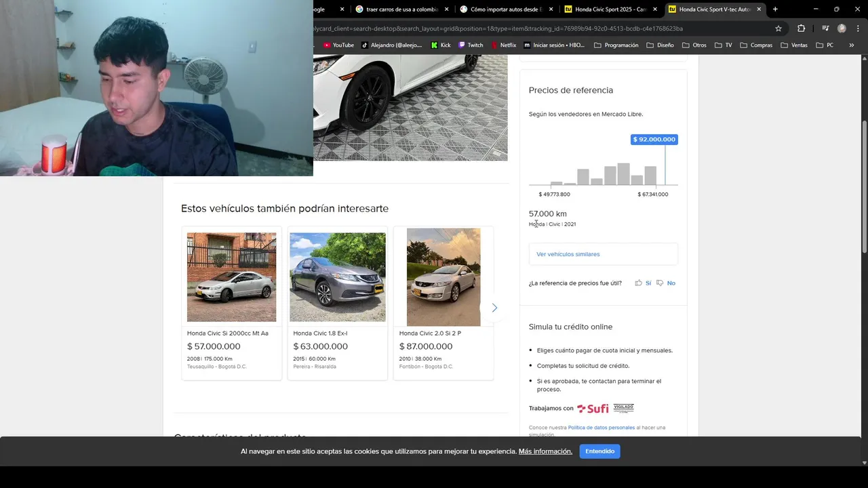Image resolution: width=868 pixels, height=488 pixels.
Task: Open Honda Civic Si 2000cc Mt Aa thumbnail
Action: pos(231,277)
